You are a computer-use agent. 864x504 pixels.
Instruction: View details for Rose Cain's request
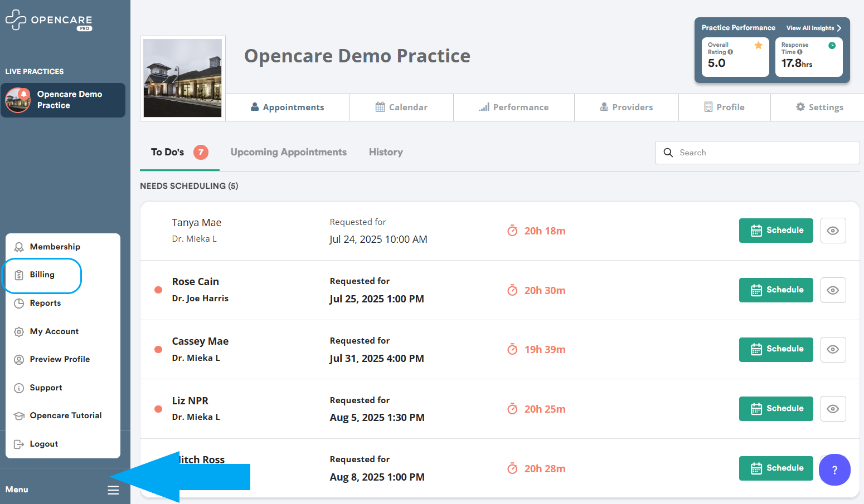pos(833,290)
